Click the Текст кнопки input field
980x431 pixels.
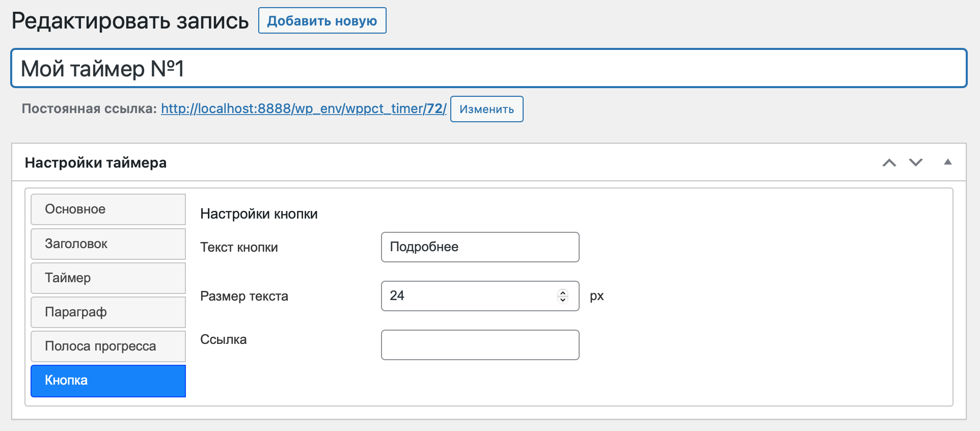480,247
